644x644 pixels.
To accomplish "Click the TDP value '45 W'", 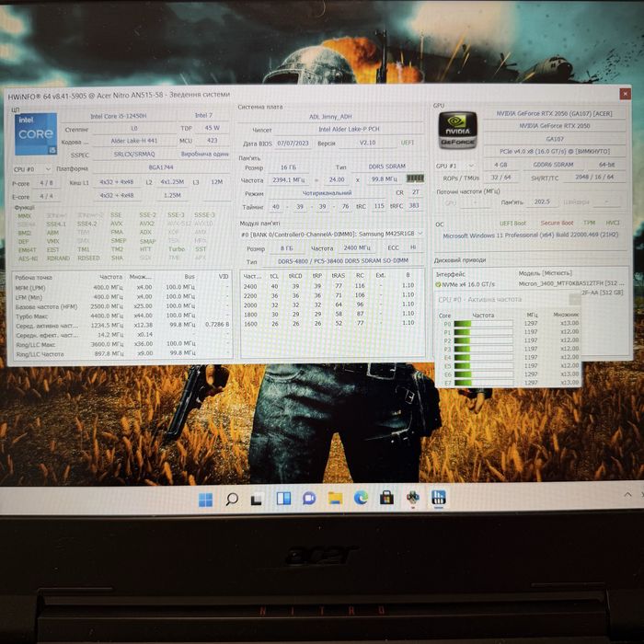I will pos(212,128).
